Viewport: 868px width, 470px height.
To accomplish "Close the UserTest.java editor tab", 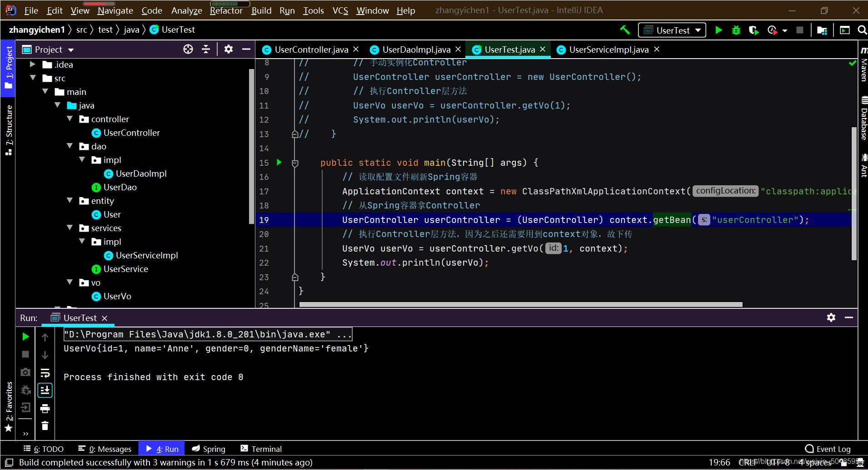I will click(x=543, y=49).
